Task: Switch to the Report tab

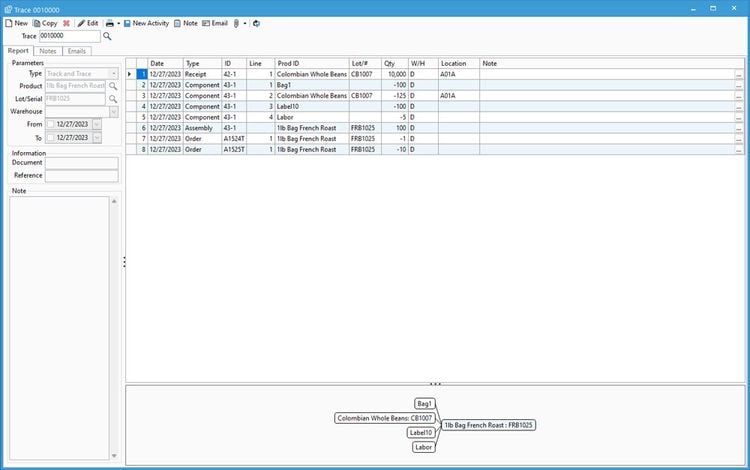Action: tap(18, 51)
